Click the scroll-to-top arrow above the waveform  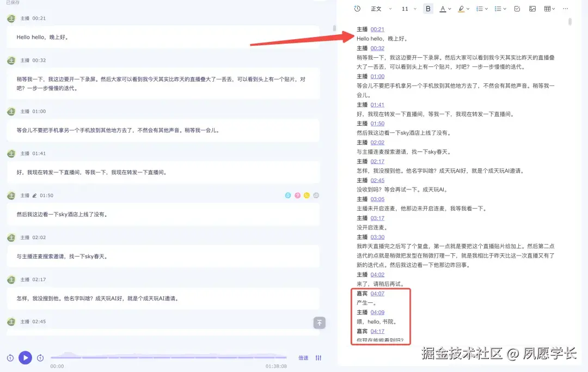tap(320, 323)
